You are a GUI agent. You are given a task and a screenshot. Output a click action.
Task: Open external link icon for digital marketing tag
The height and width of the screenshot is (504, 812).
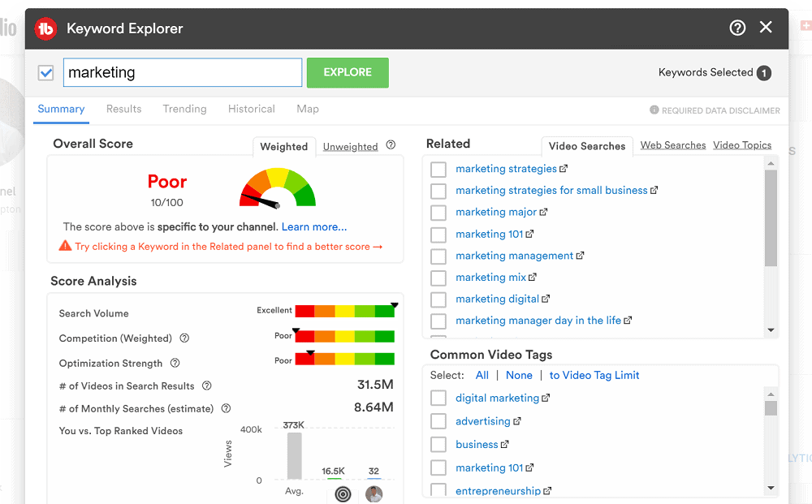pos(546,398)
